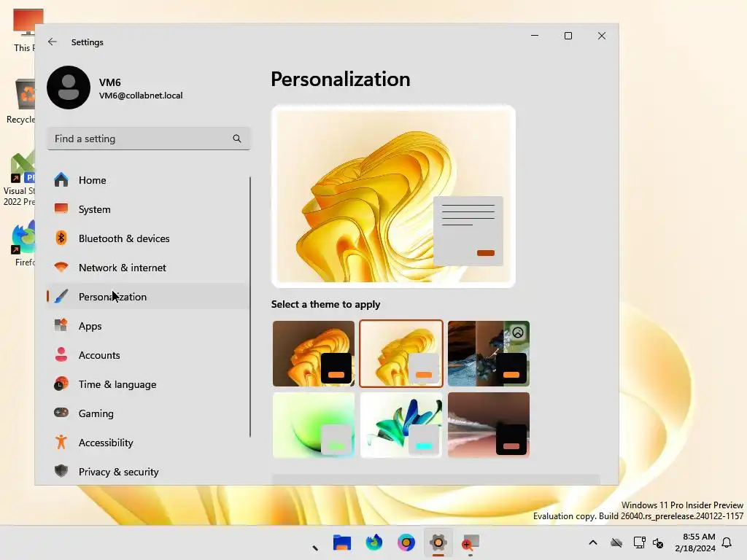Click the Gaming controller icon

(x=61, y=413)
